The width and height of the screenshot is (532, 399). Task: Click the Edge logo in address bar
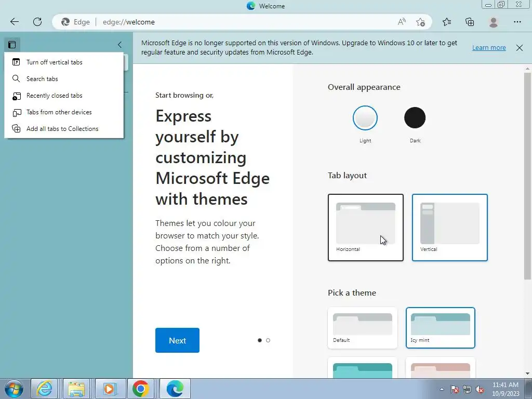(65, 22)
